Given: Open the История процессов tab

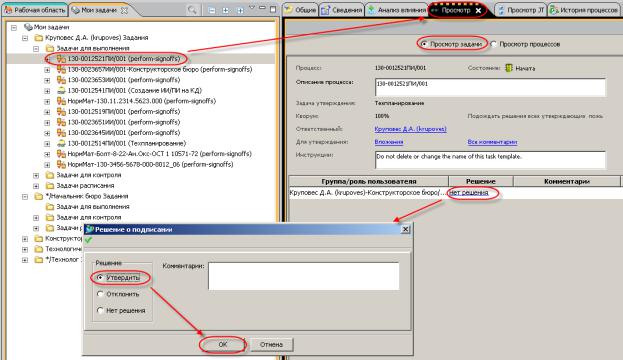Looking at the screenshot, I should [x=584, y=10].
